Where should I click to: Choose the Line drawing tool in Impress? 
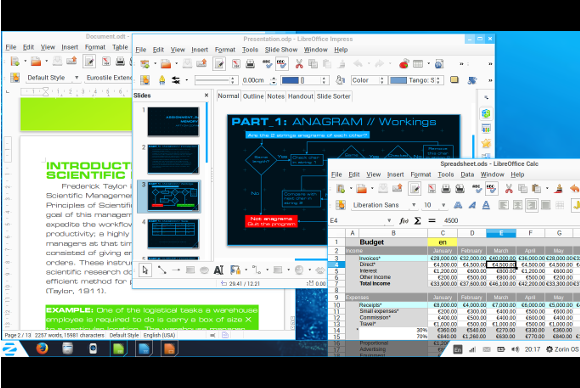point(162,270)
